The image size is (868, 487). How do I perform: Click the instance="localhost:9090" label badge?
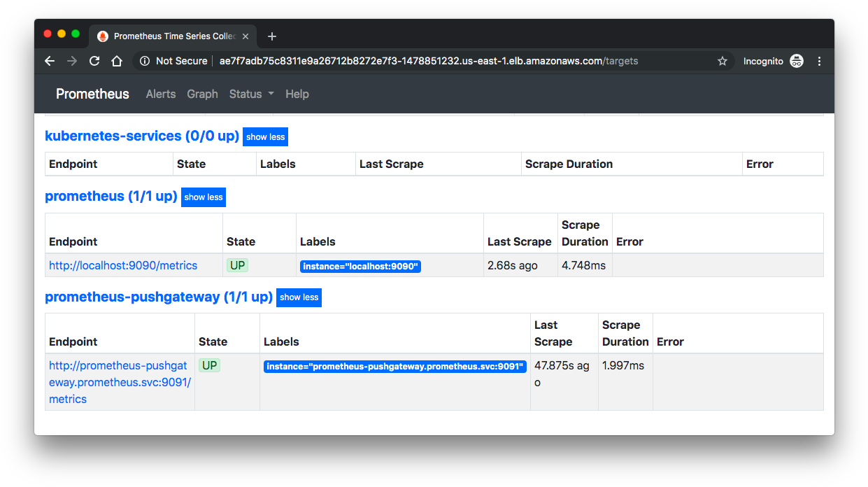pyautogui.click(x=360, y=267)
